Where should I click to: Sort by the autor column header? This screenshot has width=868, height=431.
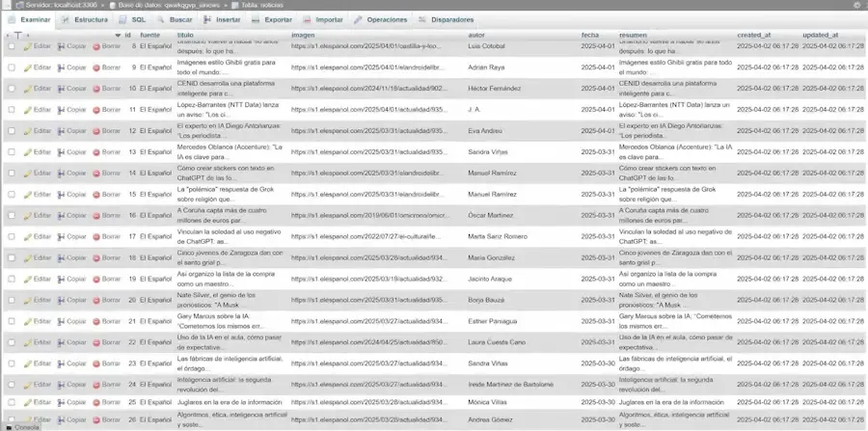coord(476,35)
